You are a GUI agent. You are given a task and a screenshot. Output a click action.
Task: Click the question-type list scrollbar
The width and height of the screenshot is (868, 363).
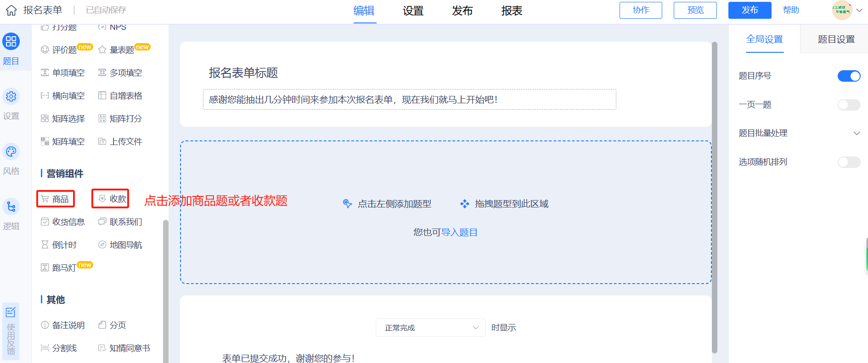(x=165, y=291)
